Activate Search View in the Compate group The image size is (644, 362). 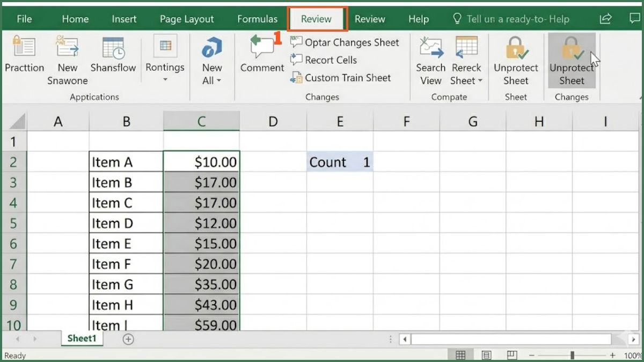coord(430,59)
